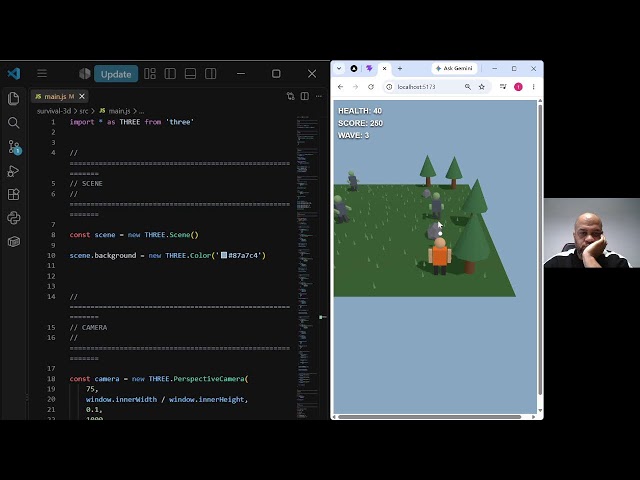This screenshot has width=640, height=480.
Task: Toggle the primary side bar
Action: [x=170, y=74]
